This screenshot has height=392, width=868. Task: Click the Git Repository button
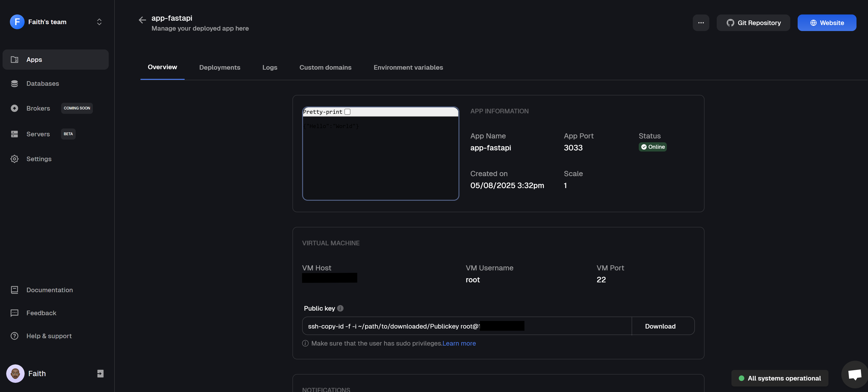tap(753, 23)
